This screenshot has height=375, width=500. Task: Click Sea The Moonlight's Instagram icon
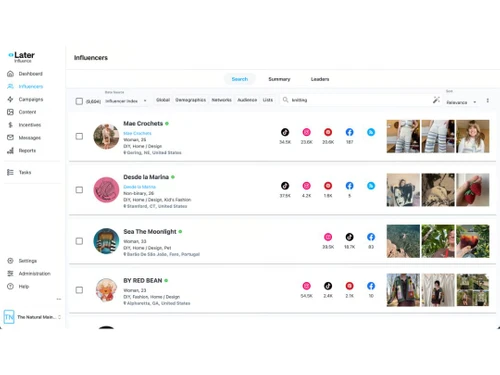click(x=328, y=237)
